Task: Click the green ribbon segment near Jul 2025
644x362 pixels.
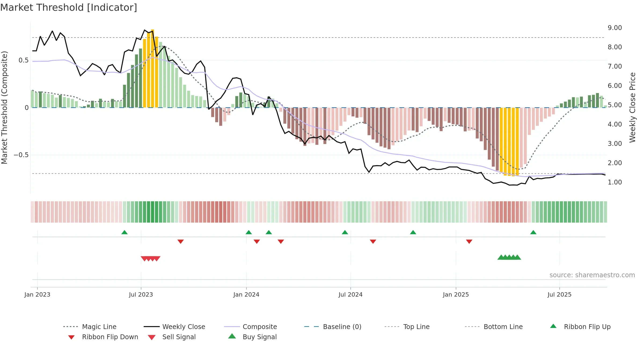Action: (x=561, y=212)
